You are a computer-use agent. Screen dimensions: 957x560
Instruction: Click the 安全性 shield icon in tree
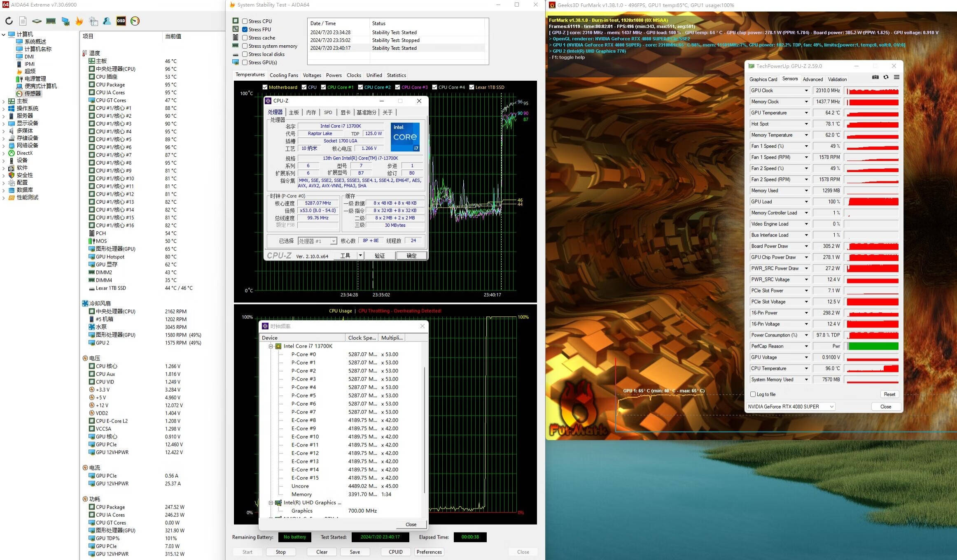(12, 175)
